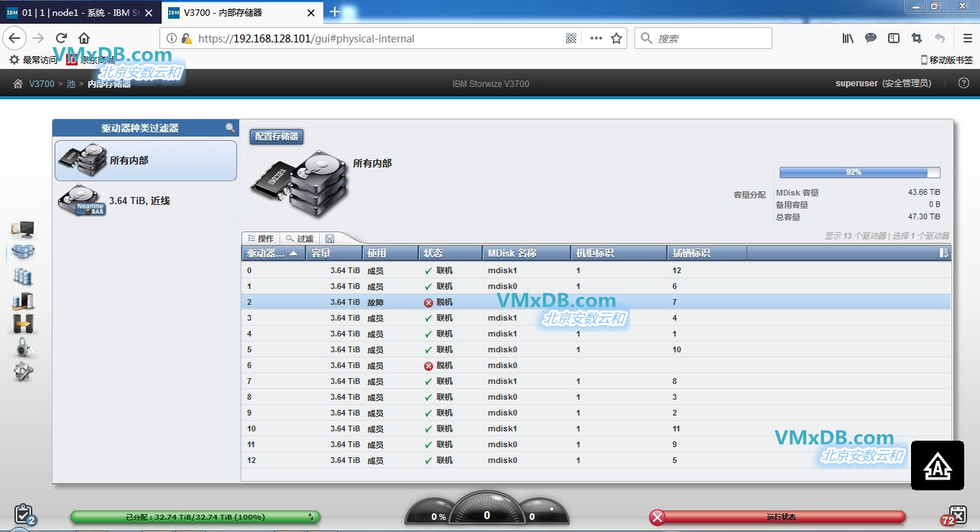This screenshot has height=532, width=980.
Task: Open the Pools sidebar icon
Action: [x=22, y=252]
